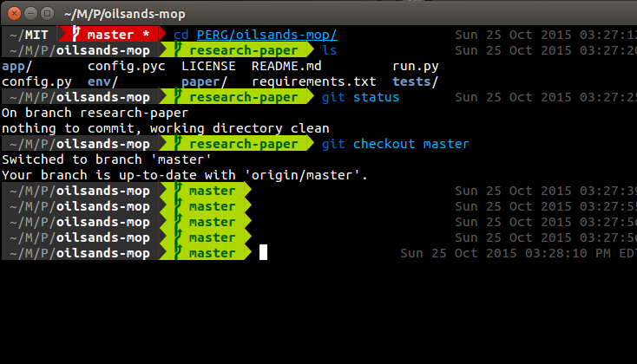Click the window title ~/M/P/oilsands-mop
The width and height of the screenshot is (637, 364).
click(125, 14)
